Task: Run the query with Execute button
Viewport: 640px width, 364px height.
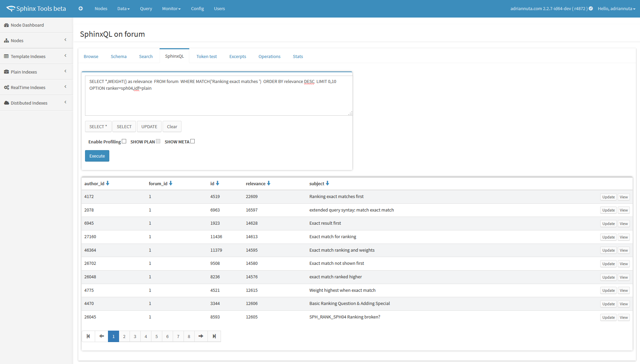Action: pos(97,156)
